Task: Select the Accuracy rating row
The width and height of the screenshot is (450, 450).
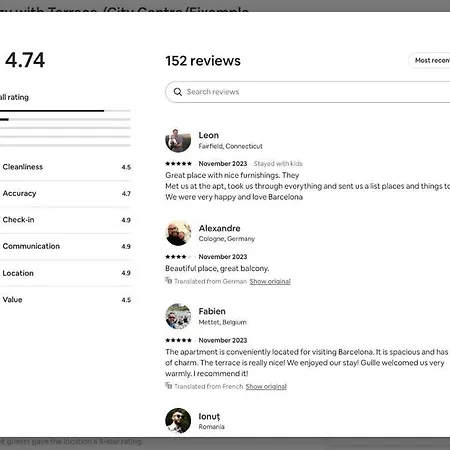Action: pos(65,194)
